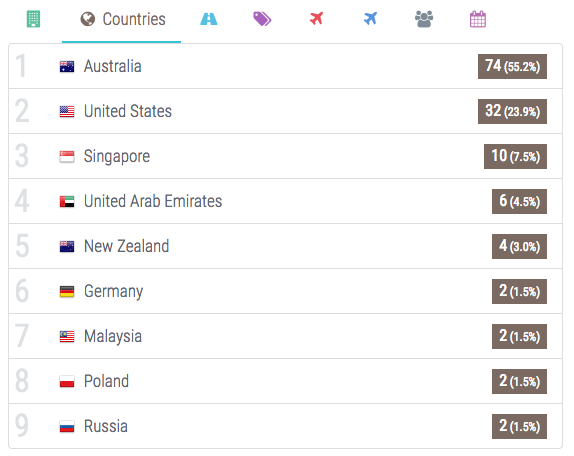Click the 74 (55.2%) count badge
The image size is (574, 456).
click(512, 67)
